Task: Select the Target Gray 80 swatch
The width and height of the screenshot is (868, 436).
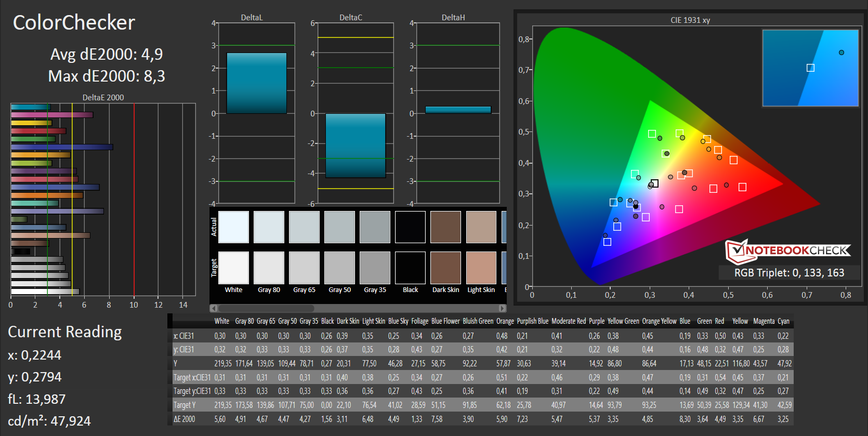Action: (x=269, y=268)
